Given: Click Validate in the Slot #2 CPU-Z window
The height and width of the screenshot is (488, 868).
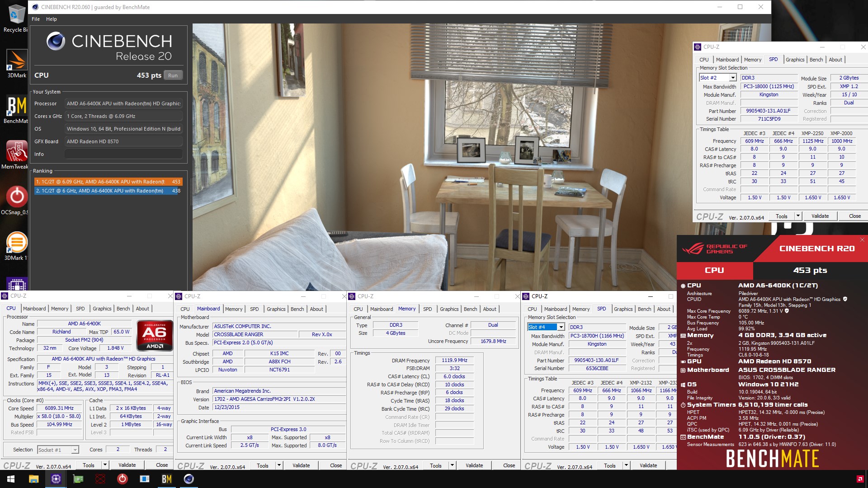Looking at the screenshot, I should click(x=820, y=216).
